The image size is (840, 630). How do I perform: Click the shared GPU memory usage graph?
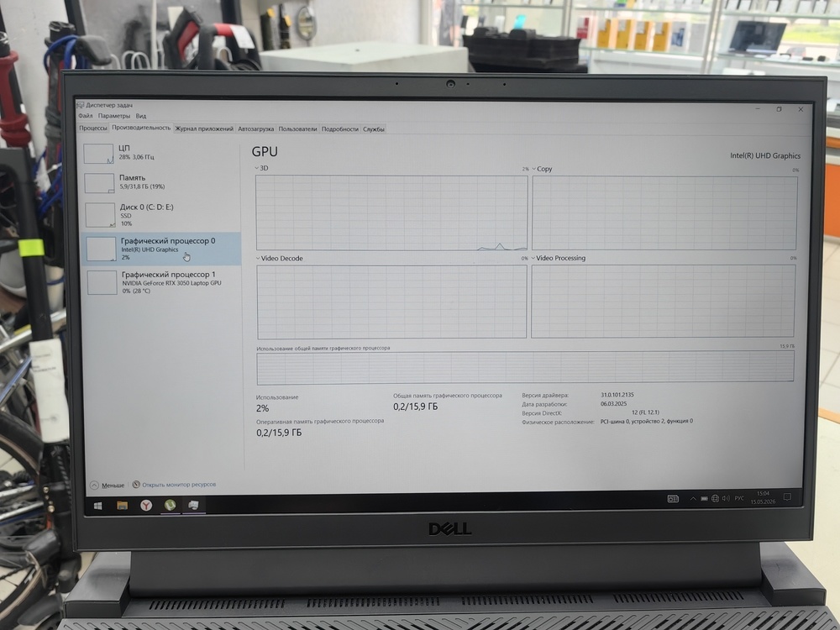click(x=525, y=368)
